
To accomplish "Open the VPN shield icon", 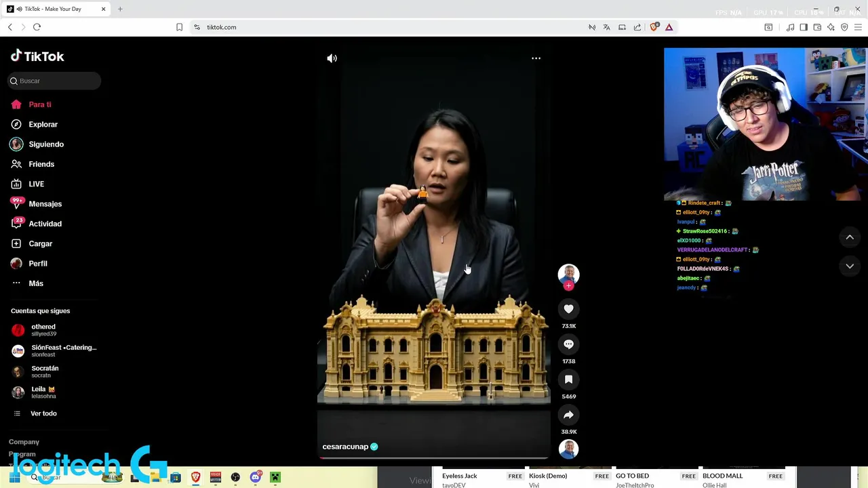I will [x=844, y=27].
